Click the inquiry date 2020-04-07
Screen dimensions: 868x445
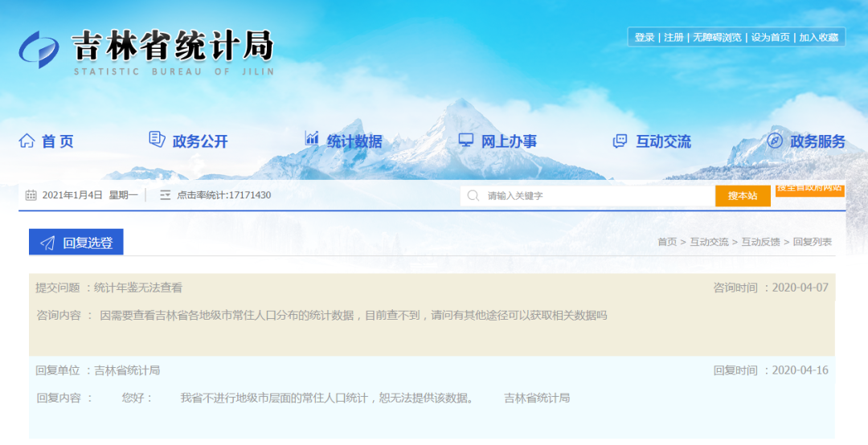[800, 288]
